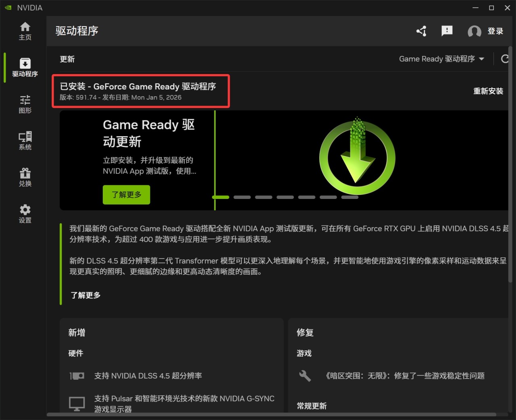Click 登录 to sign in
516x420 pixels.
click(x=495, y=31)
